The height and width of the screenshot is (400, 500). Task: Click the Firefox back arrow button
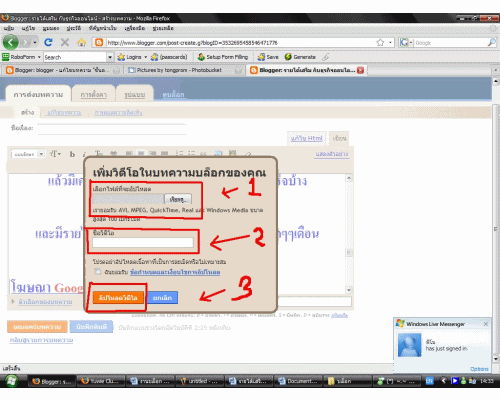(11, 42)
